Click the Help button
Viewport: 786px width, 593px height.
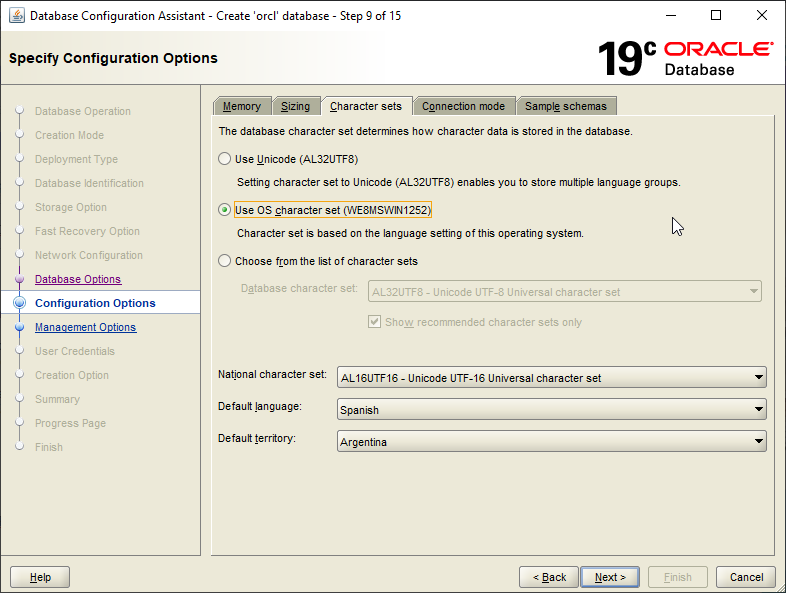(40, 577)
